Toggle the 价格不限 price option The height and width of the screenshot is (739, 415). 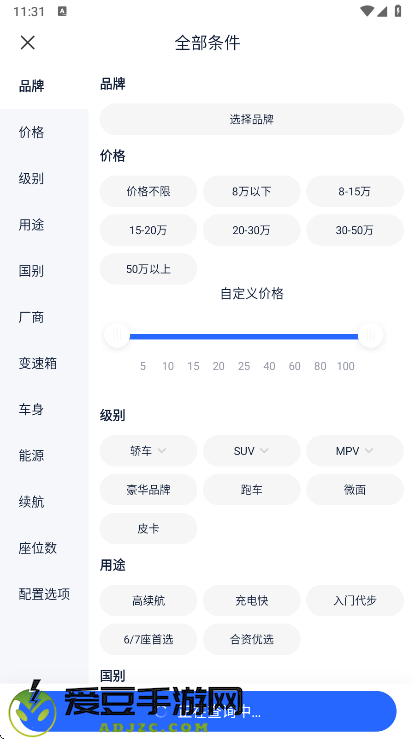point(148,191)
